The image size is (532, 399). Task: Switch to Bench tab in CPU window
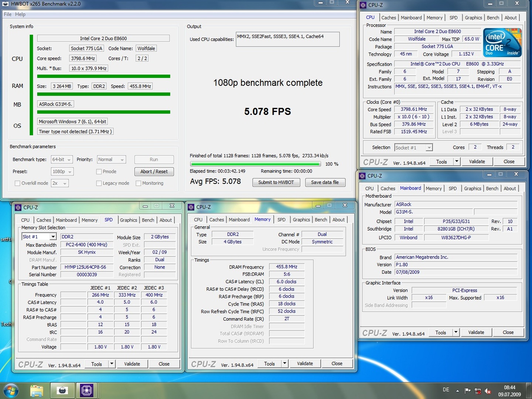click(493, 18)
